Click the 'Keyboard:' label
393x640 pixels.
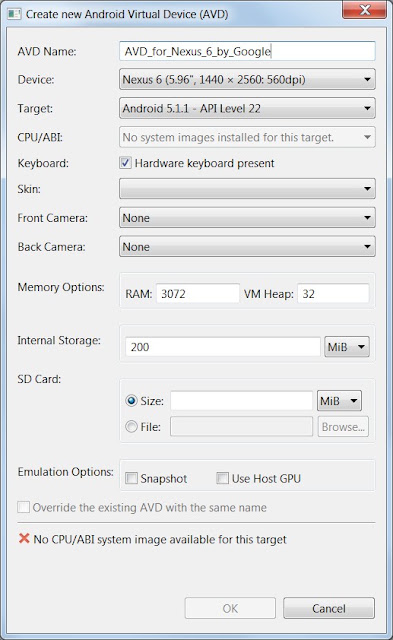click(x=43, y=163)
